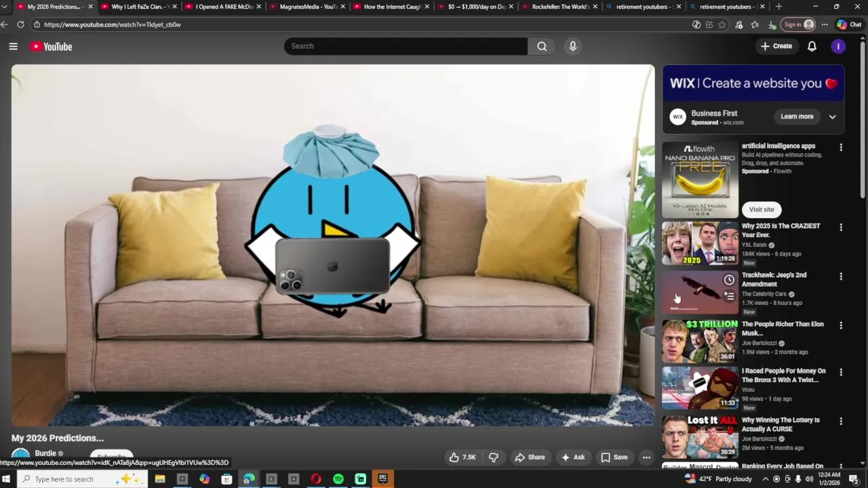Open the Nano Banana Pro ad thumbnail
Image resolution: width=868 pixels, height=488 pixels.
[x=700, y=180]
